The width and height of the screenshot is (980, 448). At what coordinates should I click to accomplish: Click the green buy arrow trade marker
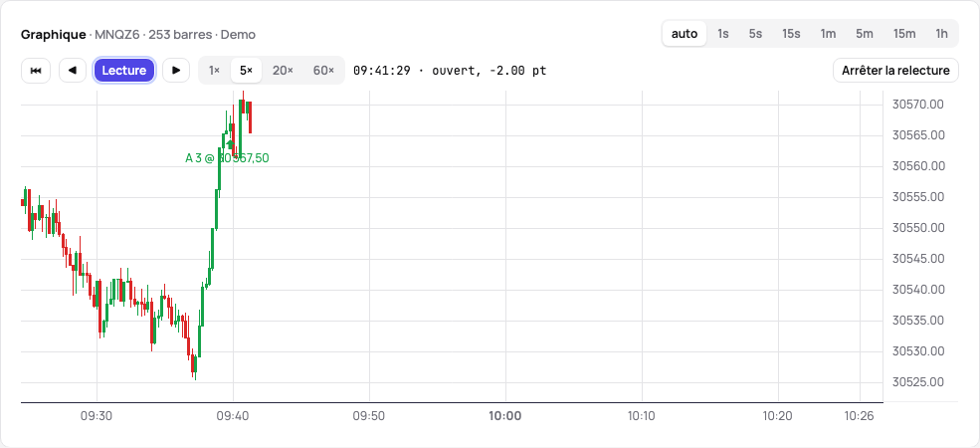[230, 144]
